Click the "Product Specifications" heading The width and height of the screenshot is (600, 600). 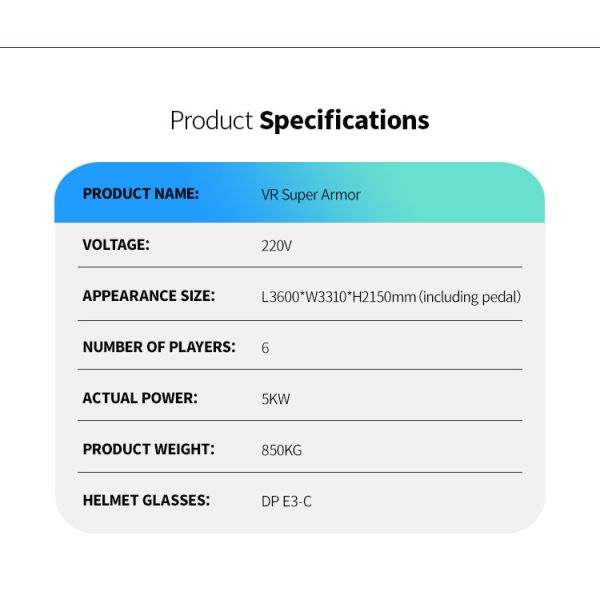click(x=299, y=121)
